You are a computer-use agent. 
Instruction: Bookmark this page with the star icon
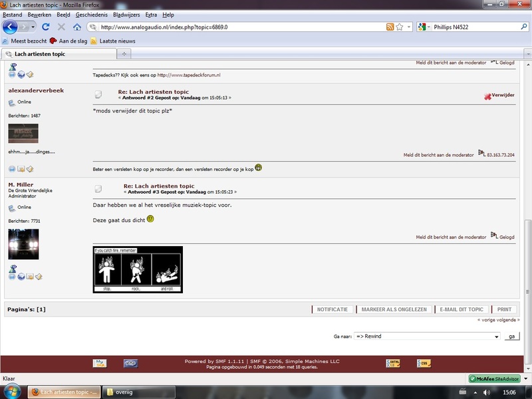[x=400, y=27]
